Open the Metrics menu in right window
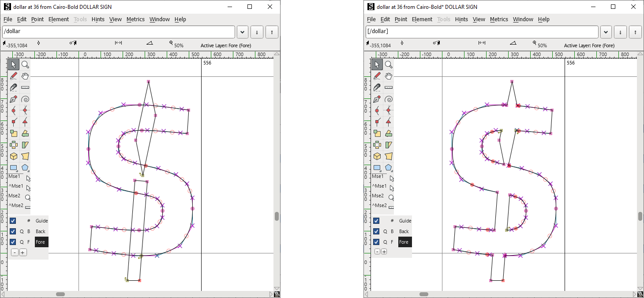The width and height of the screenshot is (644, 298). point(499,19)
